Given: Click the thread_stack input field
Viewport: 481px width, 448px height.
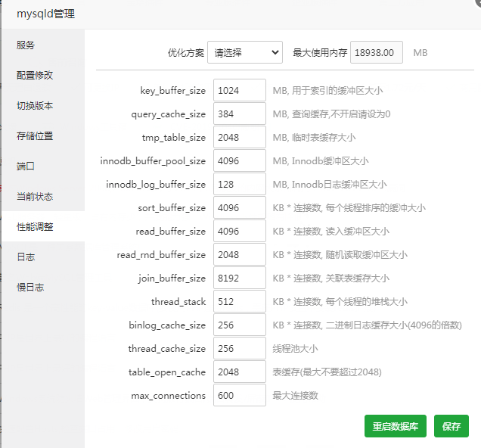Looking at the screenshot, I should click(x=240, y=302).
